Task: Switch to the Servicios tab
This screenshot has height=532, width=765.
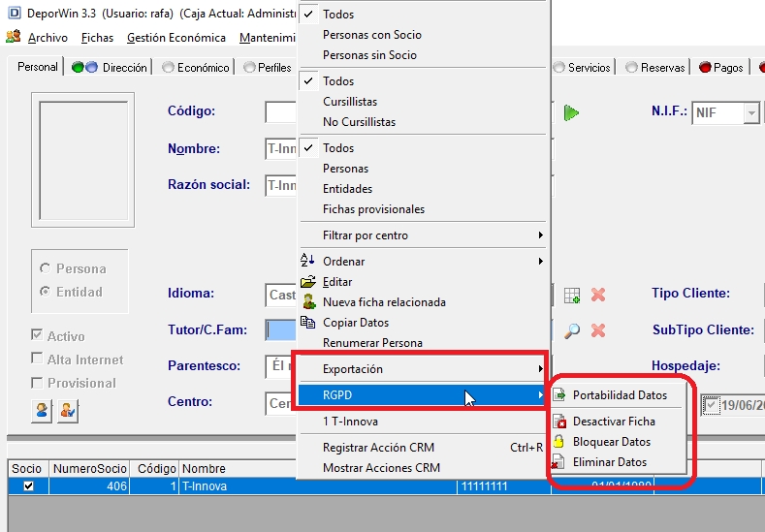Action: [583, 67]
